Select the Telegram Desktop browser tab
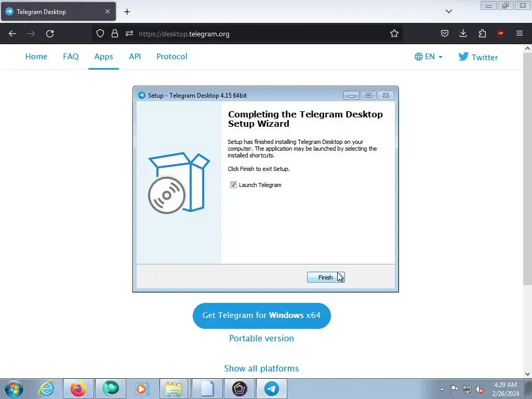532x399 pixels. pyautogui.click(x=58, y=11)
